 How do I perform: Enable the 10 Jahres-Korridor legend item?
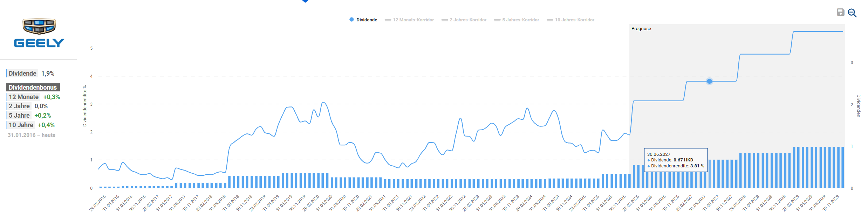(570, 20)
